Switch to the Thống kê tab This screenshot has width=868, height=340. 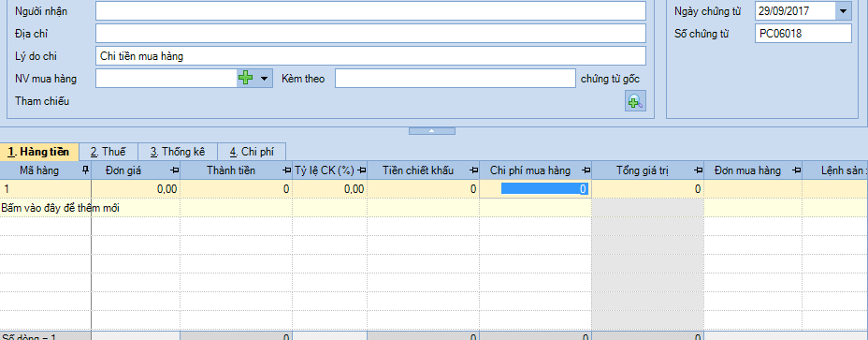point(177,152)
